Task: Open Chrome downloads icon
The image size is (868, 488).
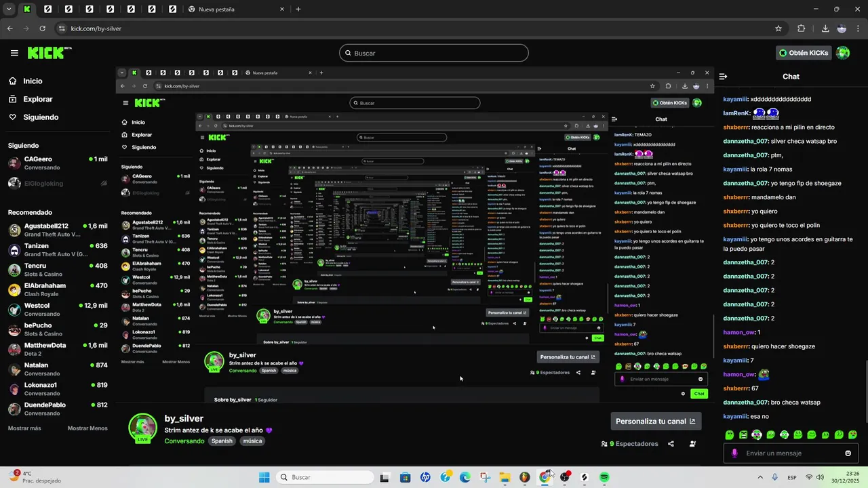Action: (x=825, y=28)
